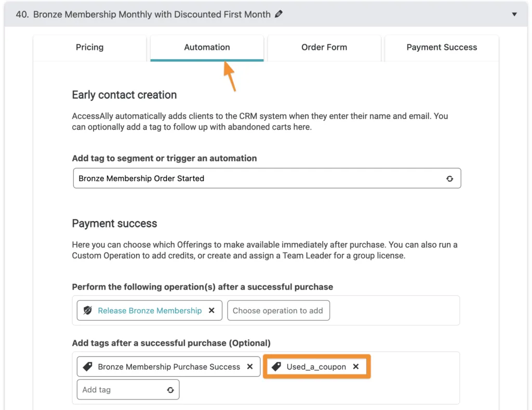
Task: Click the offering title Bronze Membership Monthly header
Action: tap(152, 14)
